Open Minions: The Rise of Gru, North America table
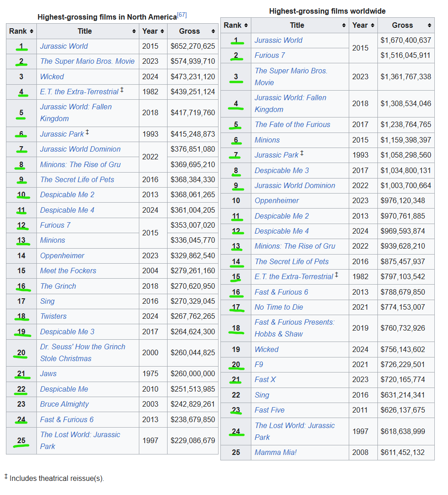The image size is (448, 495). tap(81, 164)
